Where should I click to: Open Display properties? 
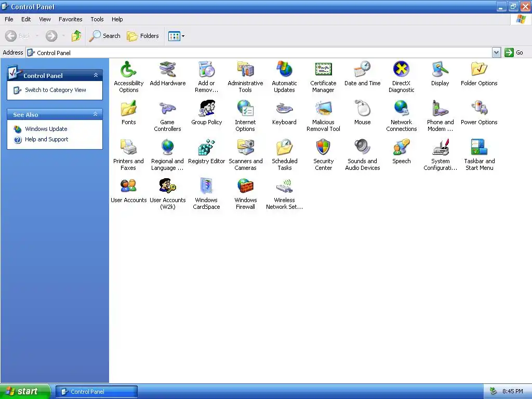pyautogui.click(x=440, y=74)
